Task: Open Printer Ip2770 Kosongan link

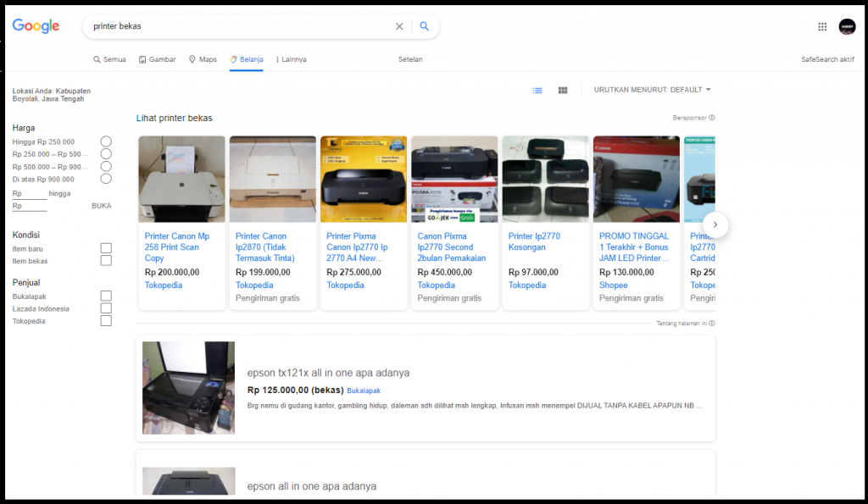Action: click(534, 241)
